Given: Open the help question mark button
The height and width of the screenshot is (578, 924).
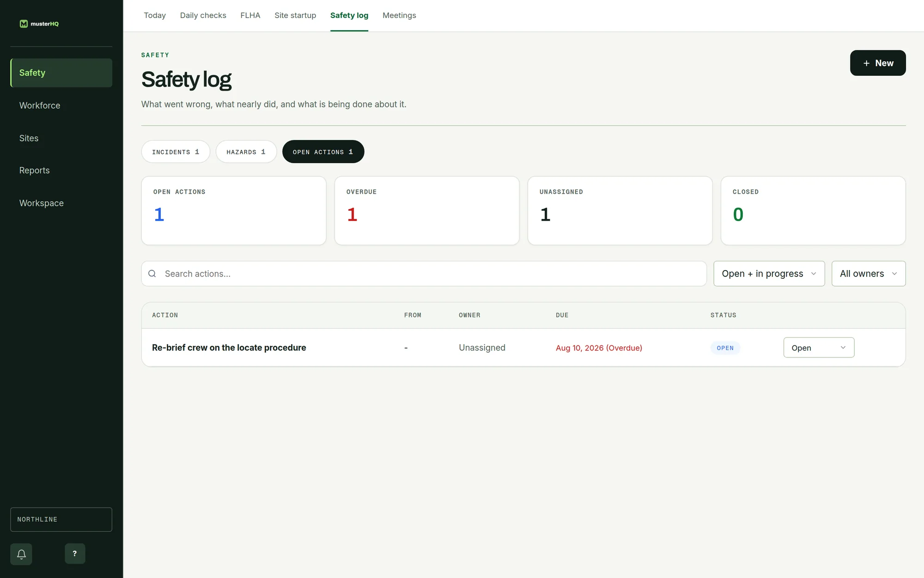Looking at the screenshot, I should coord(75,553).
